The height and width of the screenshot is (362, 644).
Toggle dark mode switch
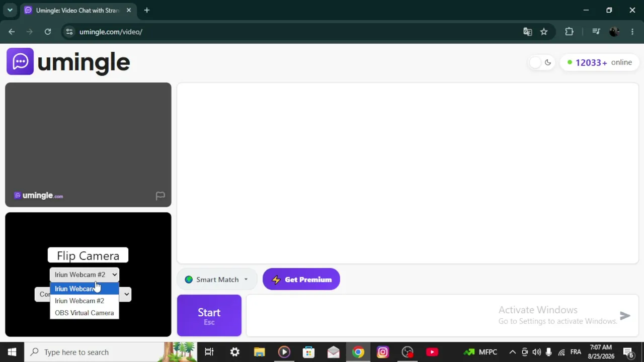point(541,62)
